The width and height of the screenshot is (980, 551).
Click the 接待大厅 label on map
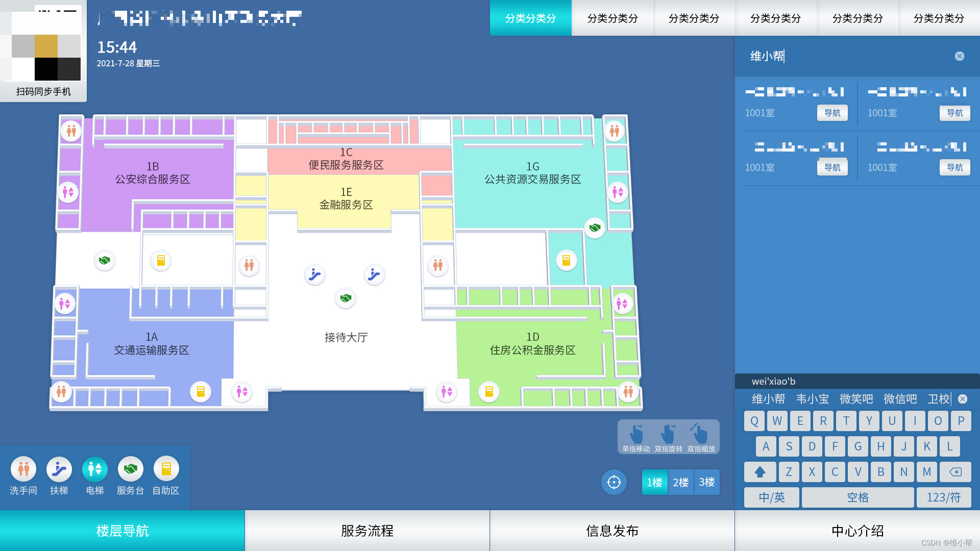point(346,337)
